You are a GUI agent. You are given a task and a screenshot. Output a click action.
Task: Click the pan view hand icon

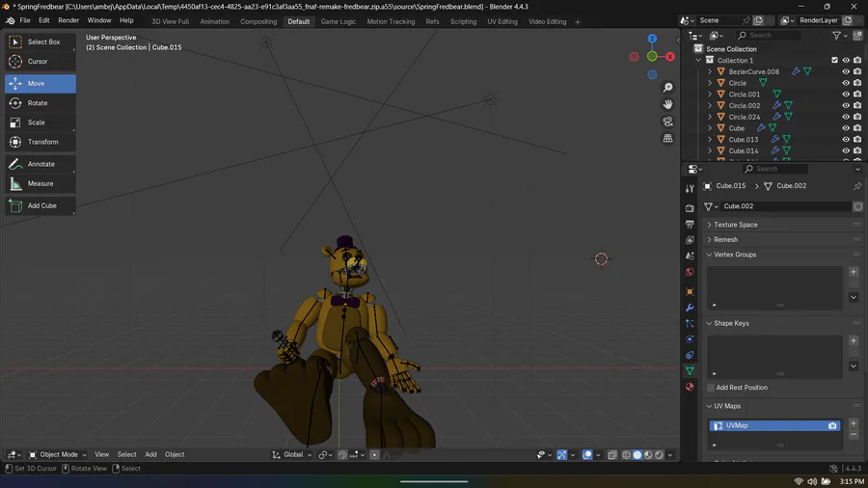point(667,104)
